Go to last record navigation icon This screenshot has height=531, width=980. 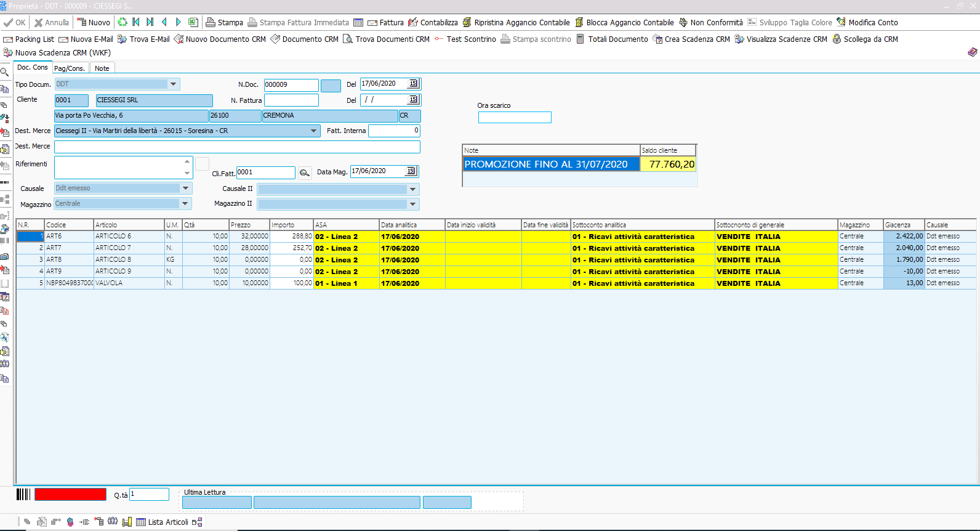click(150, 22)
